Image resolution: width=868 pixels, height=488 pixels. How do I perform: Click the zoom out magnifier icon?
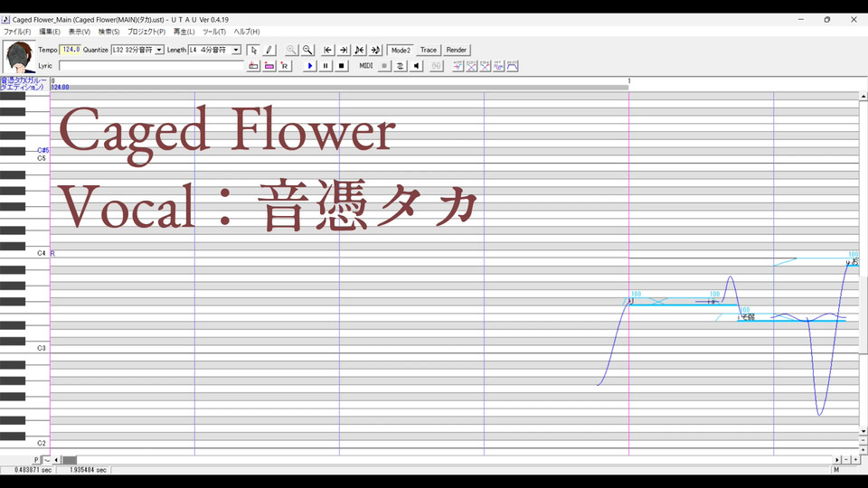pos(307,50)
